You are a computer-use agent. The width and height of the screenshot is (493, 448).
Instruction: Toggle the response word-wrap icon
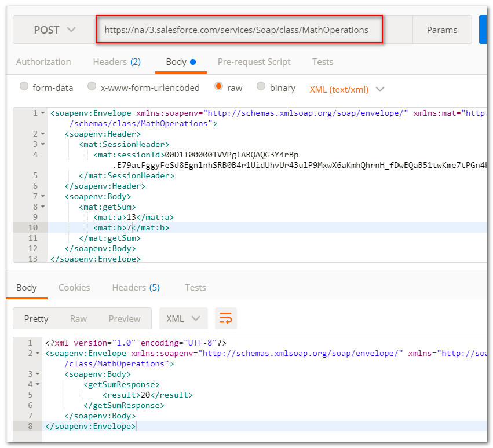[225, 318]
